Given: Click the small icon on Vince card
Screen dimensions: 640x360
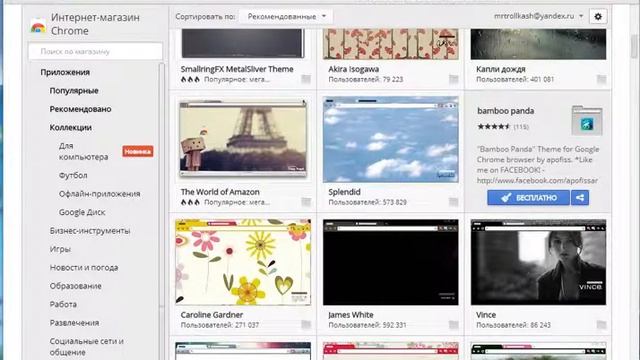Looking at the screenshot, I should 601,324.
